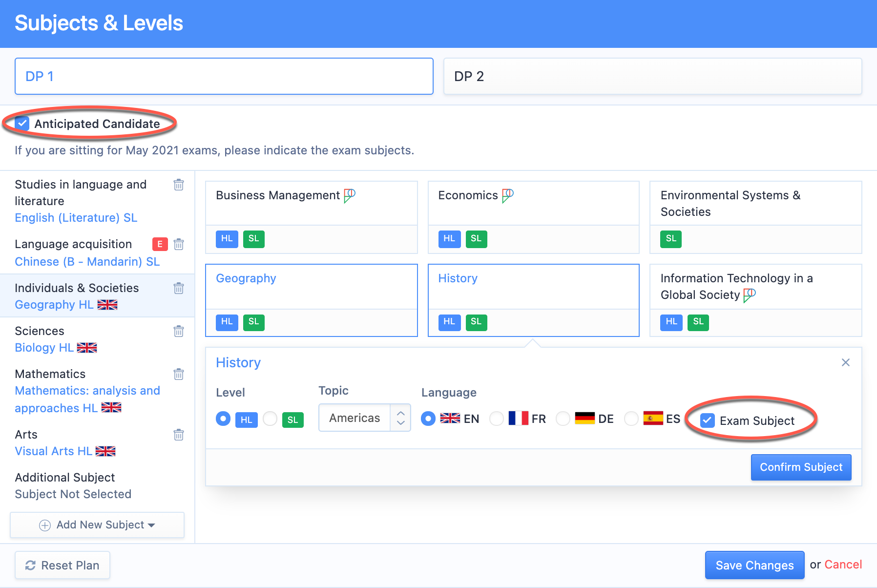Expand the Add New Subject dropdown
Image resolution: width=877 pixels, height=588 pixels.
(x=97, y=525)
